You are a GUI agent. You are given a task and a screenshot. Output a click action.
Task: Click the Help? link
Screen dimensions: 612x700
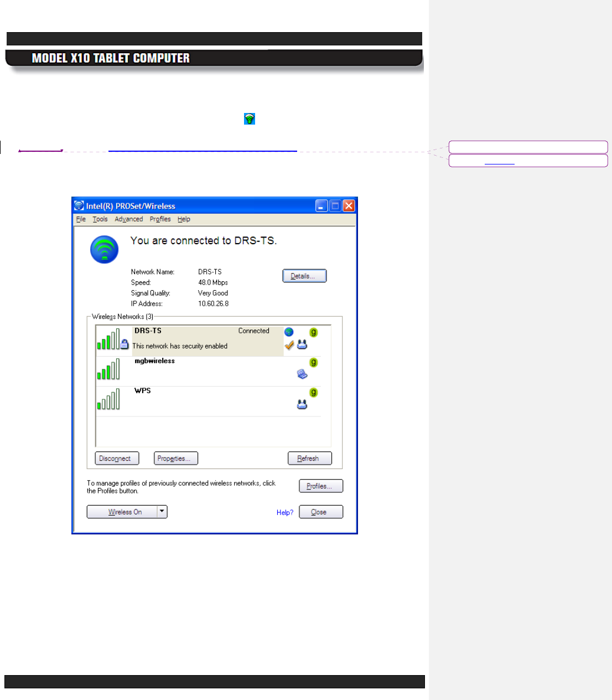click(x=285, y=512)
